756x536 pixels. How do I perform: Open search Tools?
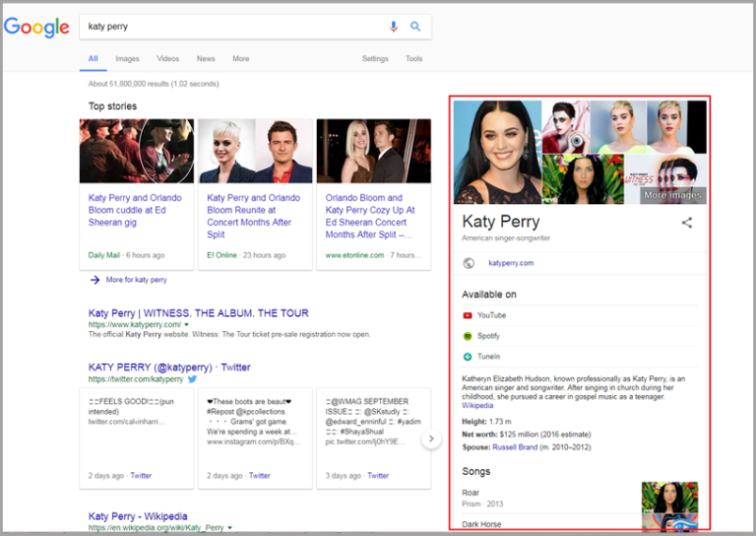413,59
